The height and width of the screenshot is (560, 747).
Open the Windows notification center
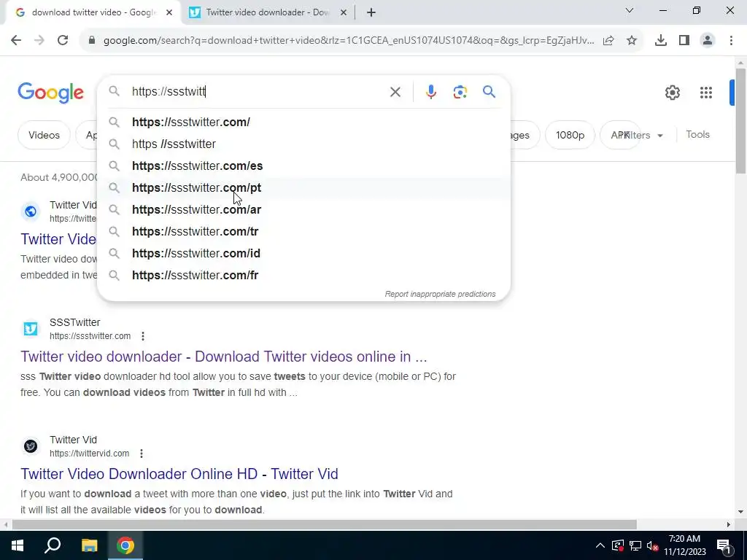pos(724,545)
